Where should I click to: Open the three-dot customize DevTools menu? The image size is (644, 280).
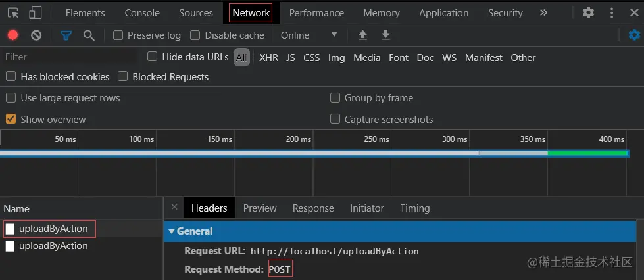pos(612,12)
